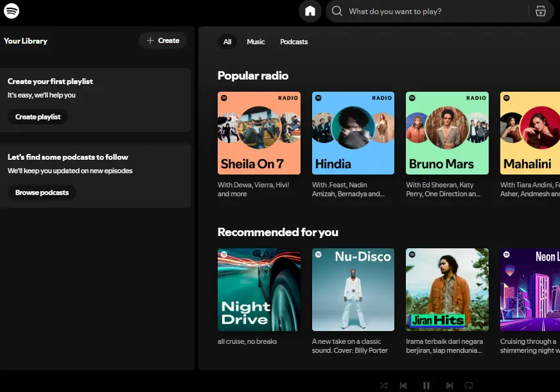Click the Browse podcasts button
The image size is (560, 392).
point(42,192)
